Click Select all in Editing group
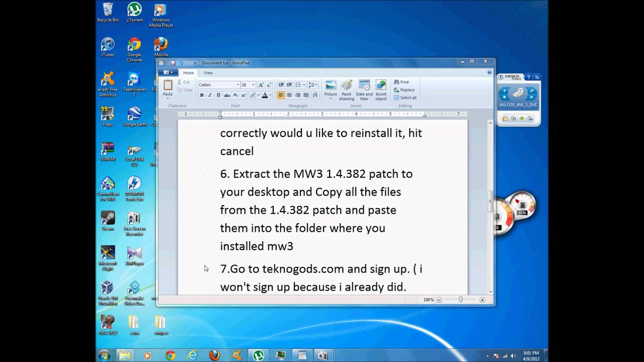This screenshot has width=644, height=362. click(x=405, y=98)
